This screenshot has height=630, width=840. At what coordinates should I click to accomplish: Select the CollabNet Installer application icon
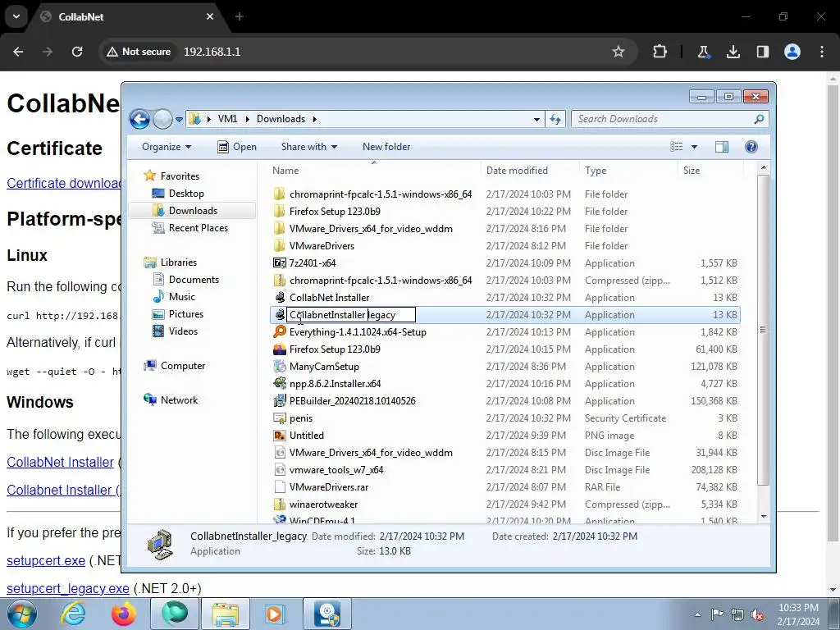[279, 297]
